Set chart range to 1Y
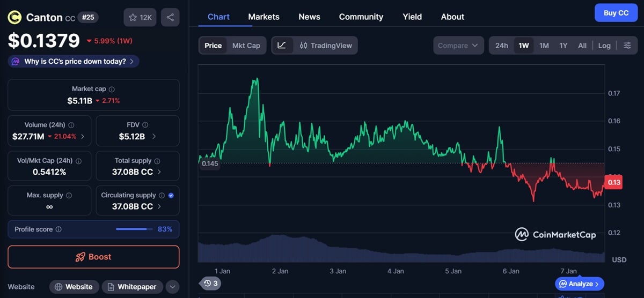 coord(563,46)
